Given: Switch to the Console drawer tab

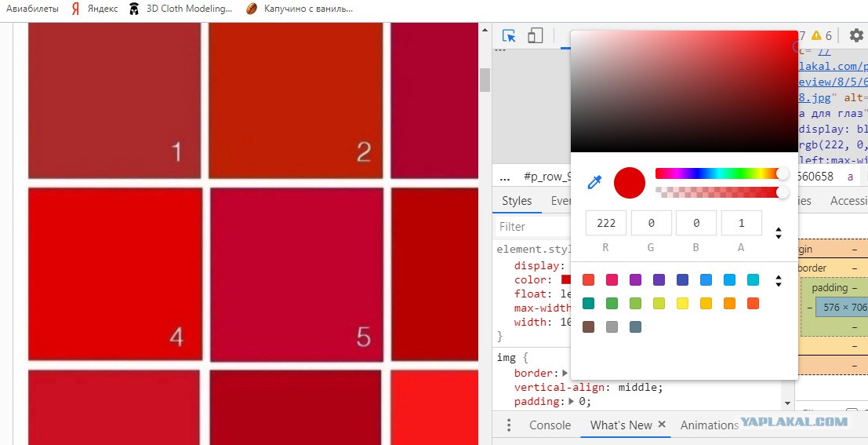Looking at the screenshot, I should (x=550, y=425).
